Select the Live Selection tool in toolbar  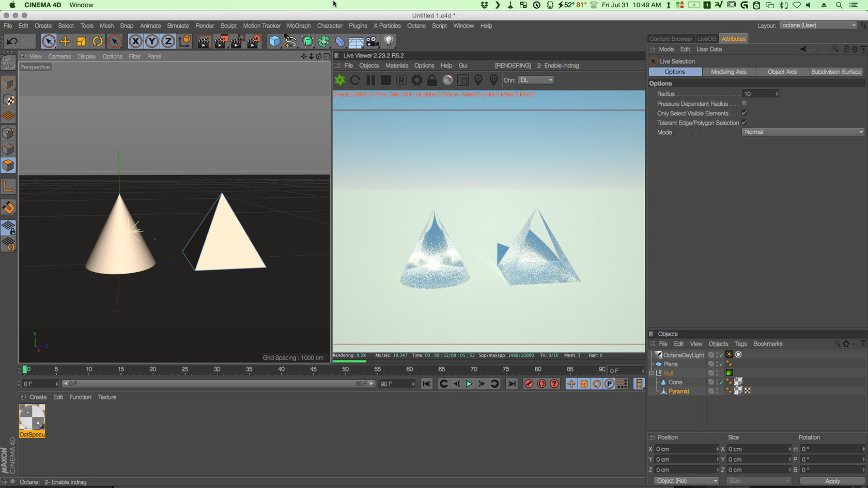(x=49, y=41)
